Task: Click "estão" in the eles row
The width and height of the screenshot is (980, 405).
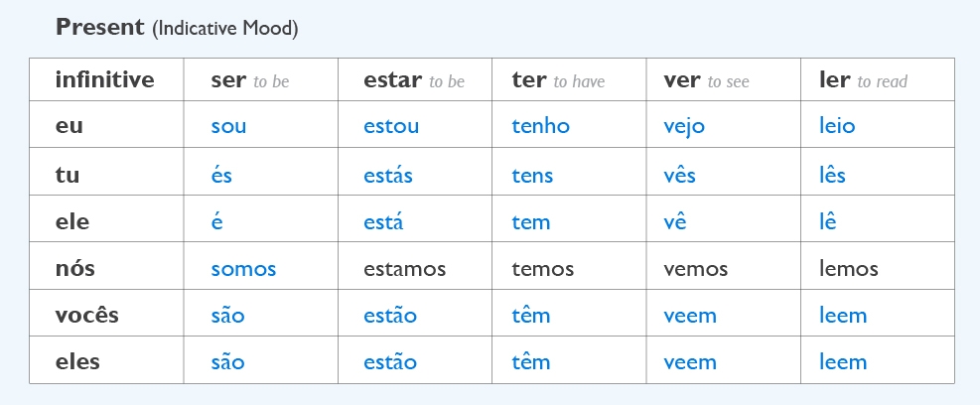Action: tap(390, 362)
